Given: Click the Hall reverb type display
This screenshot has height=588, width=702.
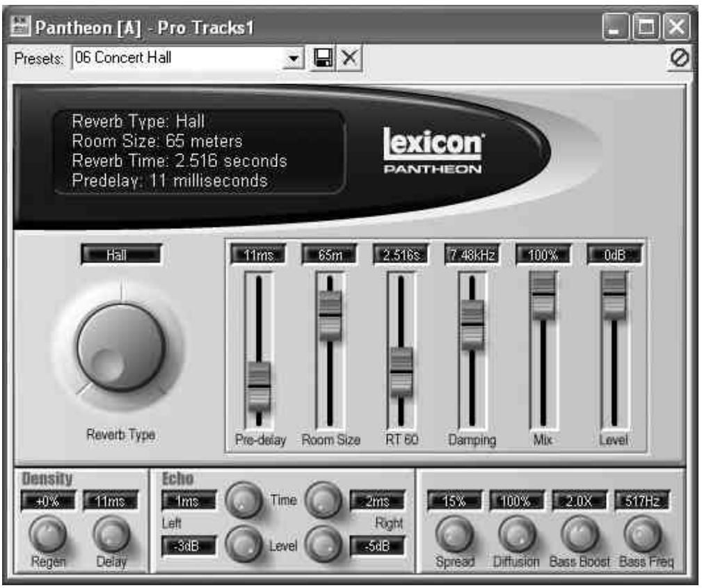Looking at the screenshot, I should click(121, 255).
